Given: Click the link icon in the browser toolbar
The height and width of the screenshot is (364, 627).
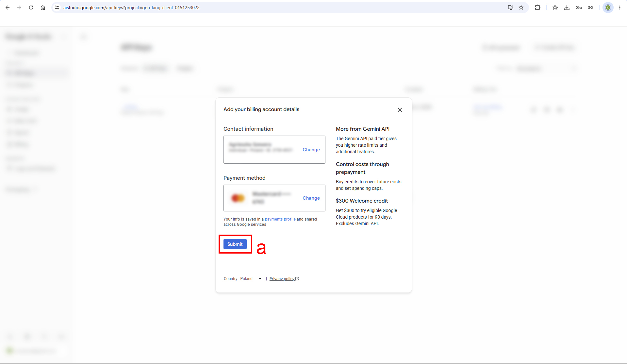Looking at the screenshot, I should tap(590, 8).
